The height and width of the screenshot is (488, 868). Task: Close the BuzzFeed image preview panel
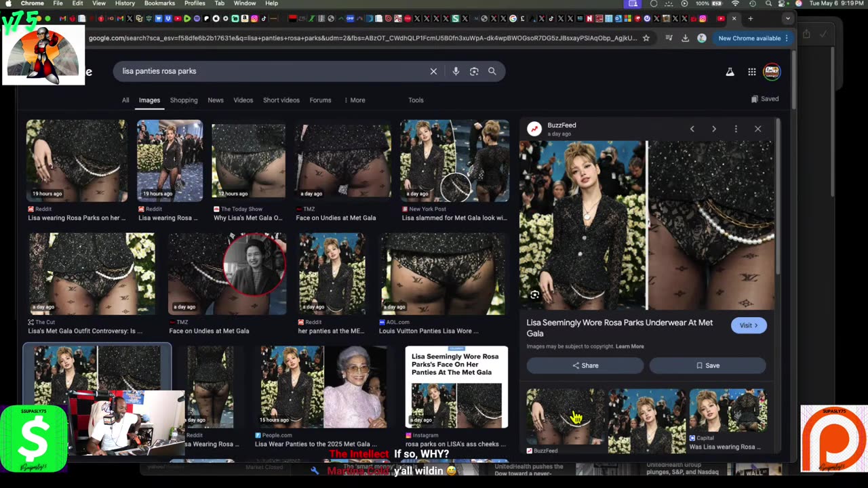(x=757, y=129)
